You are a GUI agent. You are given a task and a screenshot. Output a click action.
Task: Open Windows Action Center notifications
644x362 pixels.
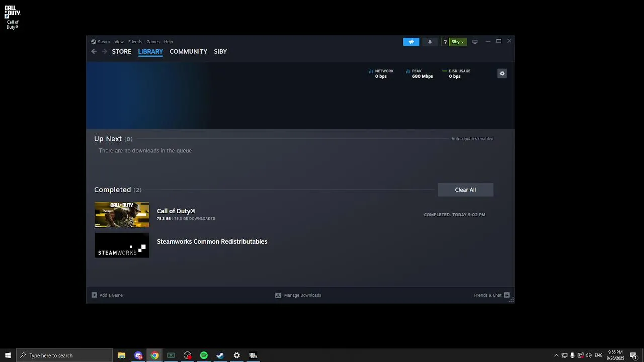coord(634,355)
